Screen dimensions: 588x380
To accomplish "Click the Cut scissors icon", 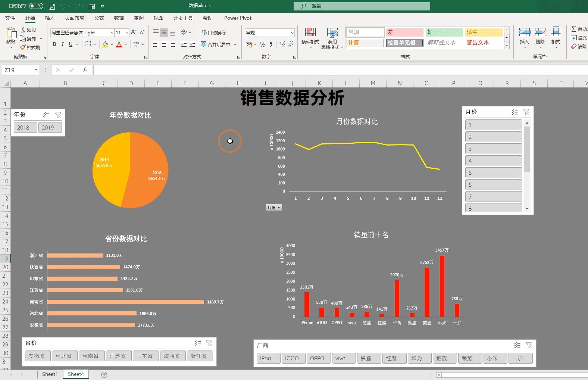I will (x=23, y=30).
